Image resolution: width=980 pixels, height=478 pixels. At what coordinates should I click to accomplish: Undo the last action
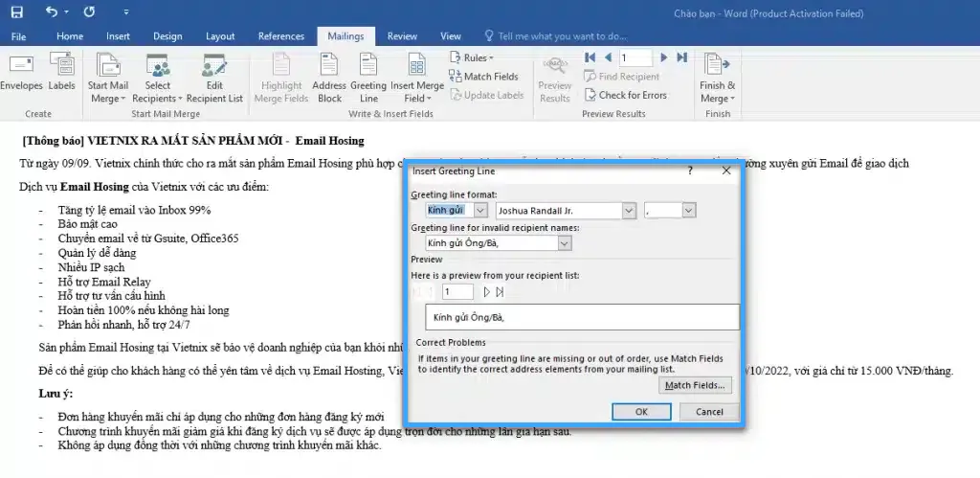[x=52, y=11]
